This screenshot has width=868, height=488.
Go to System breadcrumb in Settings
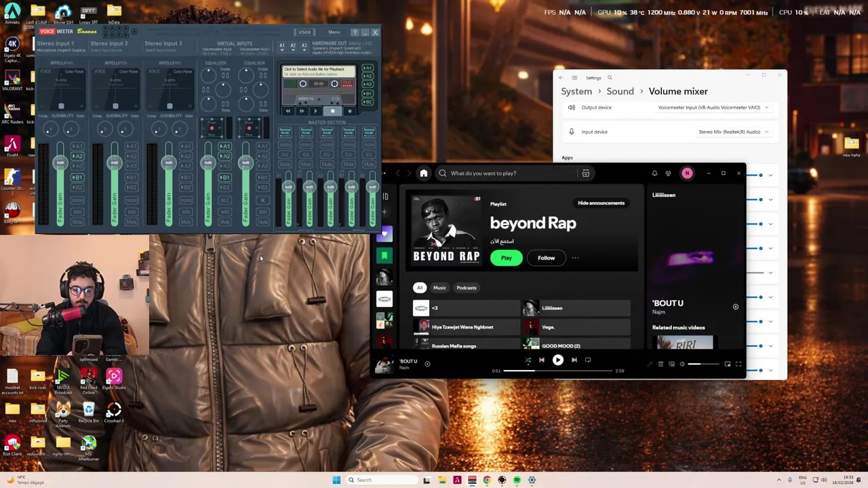pos(576,91)
